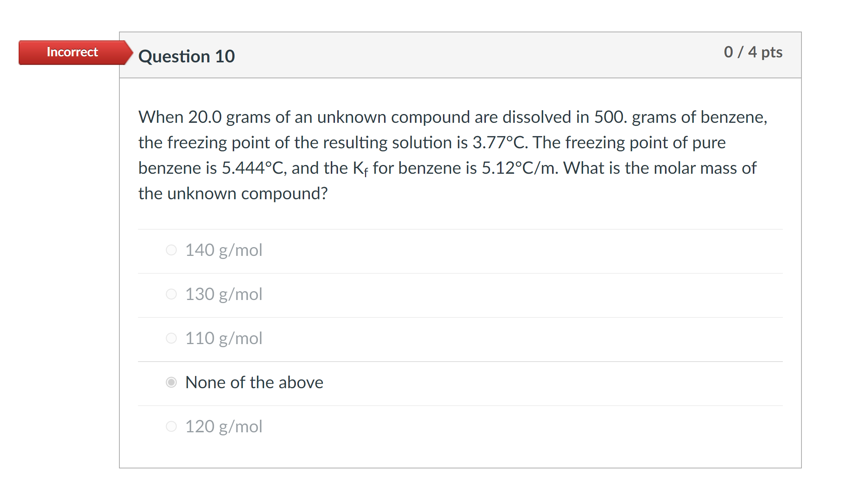Click the filled radio beside None of the above
Viewport: 868px width, 484px height.
coord(172,382)
